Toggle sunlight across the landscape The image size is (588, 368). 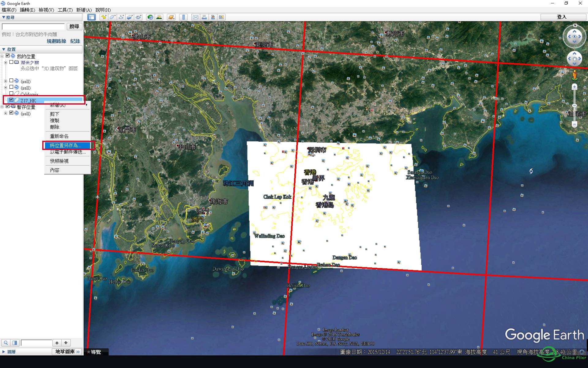pyautogui.click(x=159, y=17)
